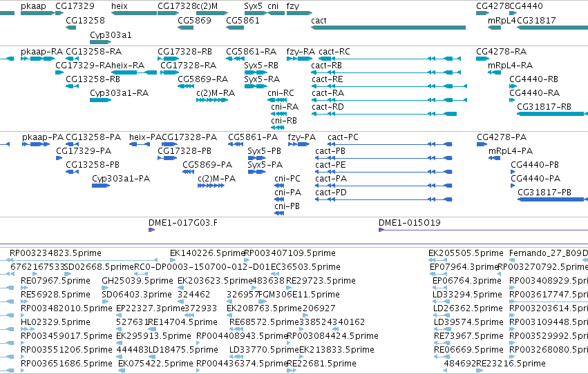Select EST RE07967.5prime
588x374 pixels.
click(x=55, y=281)
